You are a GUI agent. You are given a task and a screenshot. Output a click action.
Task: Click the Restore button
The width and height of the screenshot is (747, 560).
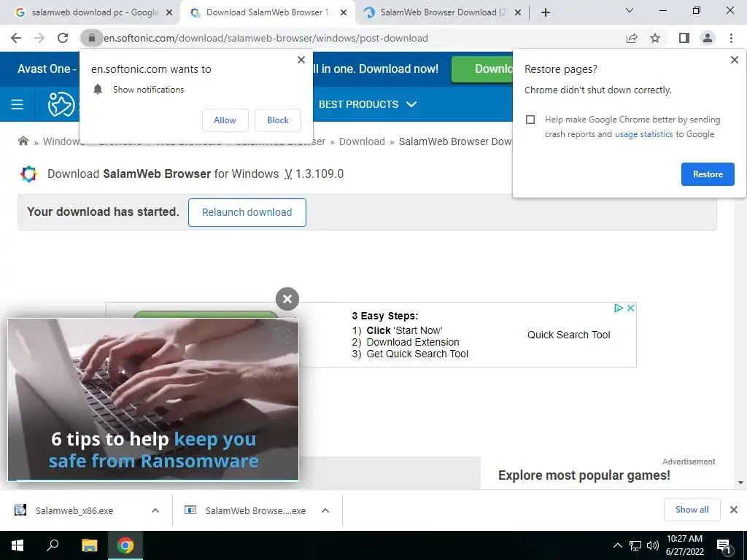click(708, 174)
